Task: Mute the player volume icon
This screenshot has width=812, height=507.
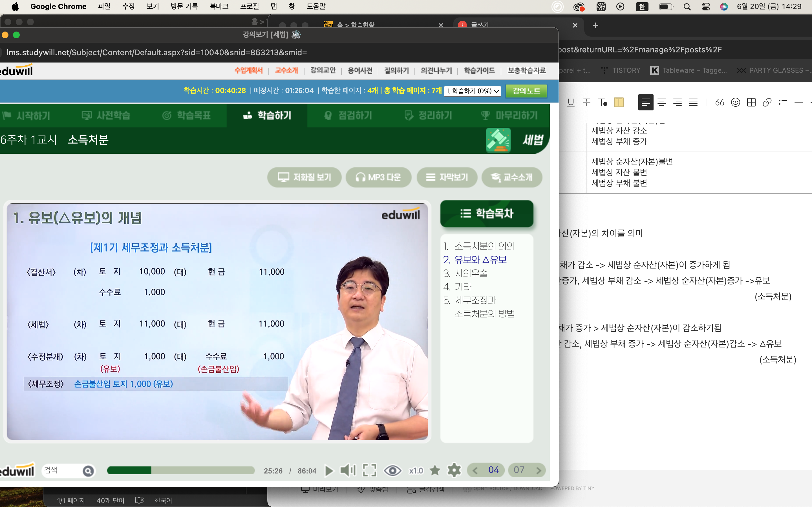Action: (x=347, y=470)
